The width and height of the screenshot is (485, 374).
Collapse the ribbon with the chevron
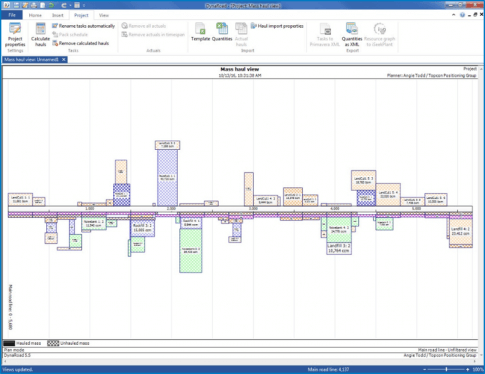(x=454, y=15)
